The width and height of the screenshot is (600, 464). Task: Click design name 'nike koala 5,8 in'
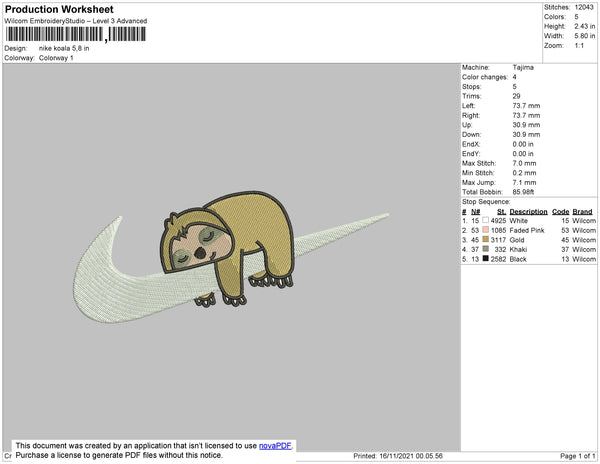64,48
